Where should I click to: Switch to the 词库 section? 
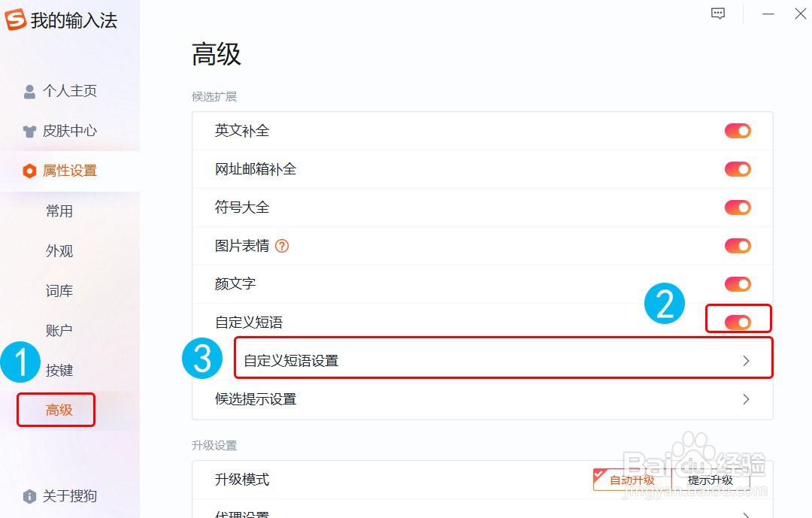tap(59, 291)
